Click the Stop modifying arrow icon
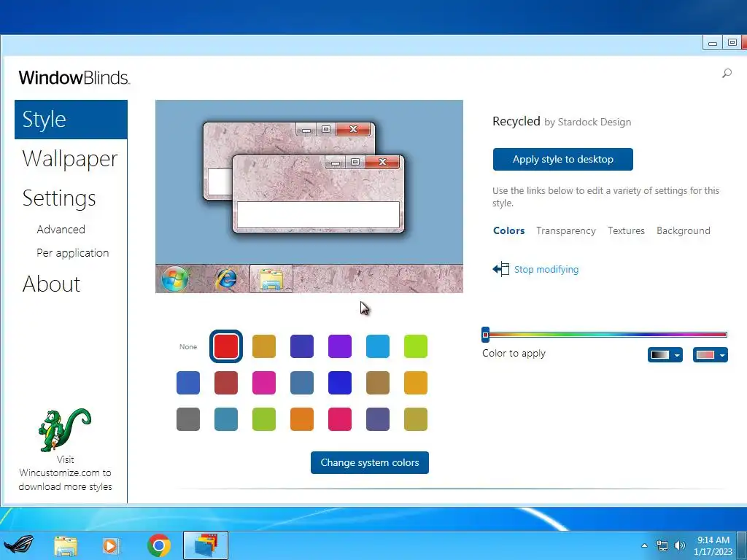This screenshot has height=560, width=747. click(500, 269)
